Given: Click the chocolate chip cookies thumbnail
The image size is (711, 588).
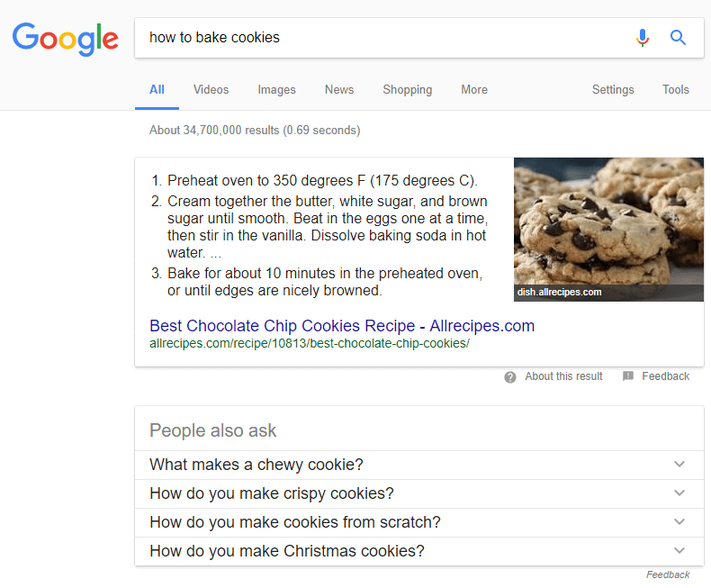Looking at the screenshot, I should click(608, 229).
